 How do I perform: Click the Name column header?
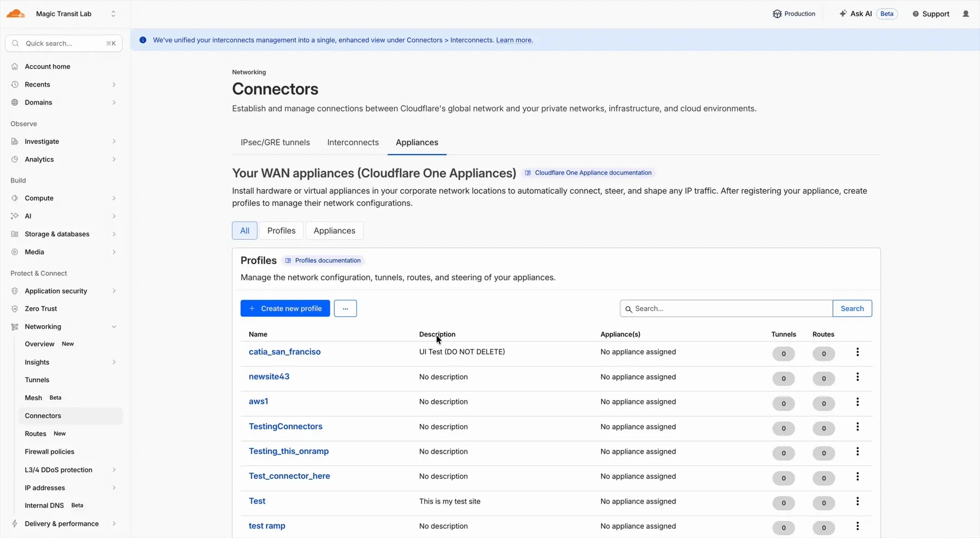coord(258,334)
